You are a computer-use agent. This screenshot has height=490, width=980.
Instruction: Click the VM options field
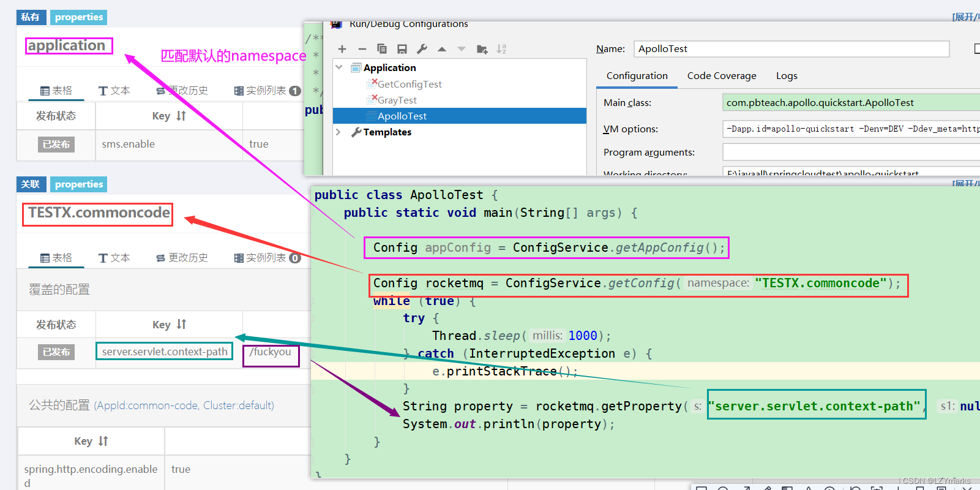point(851,129)
